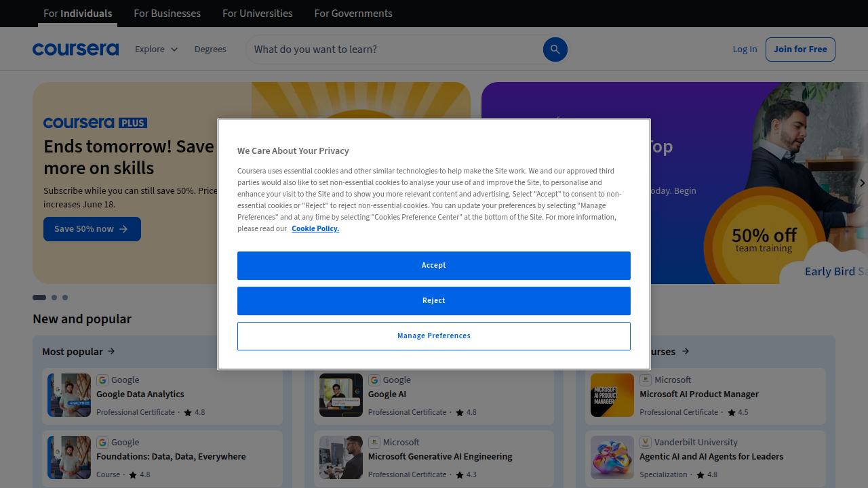Image resolution: width=868 pixels, height=488 pixels.
Task: Select the first carousel indicator
Action: pyautogui.click(x=39, y=298)
